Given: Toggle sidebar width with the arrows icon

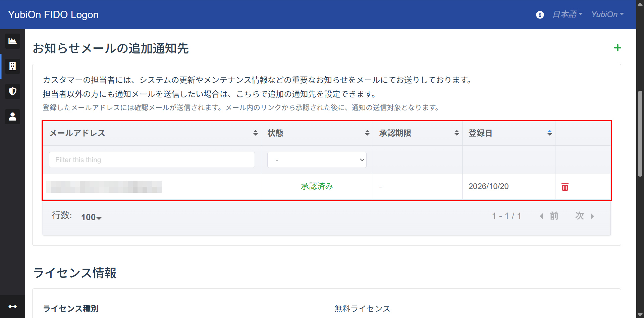Looking at the screenshot, I should (x=12, y=307).
